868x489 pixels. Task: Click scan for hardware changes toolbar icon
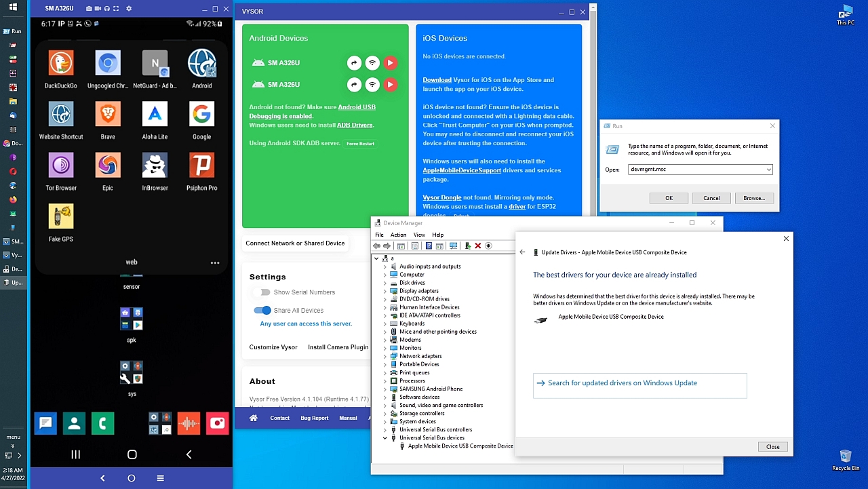point(453,246)
